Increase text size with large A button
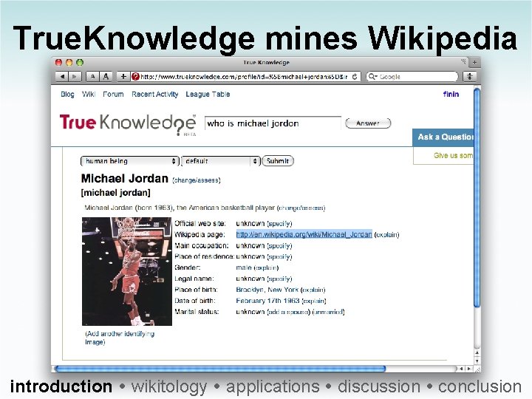 pos(106,77)
